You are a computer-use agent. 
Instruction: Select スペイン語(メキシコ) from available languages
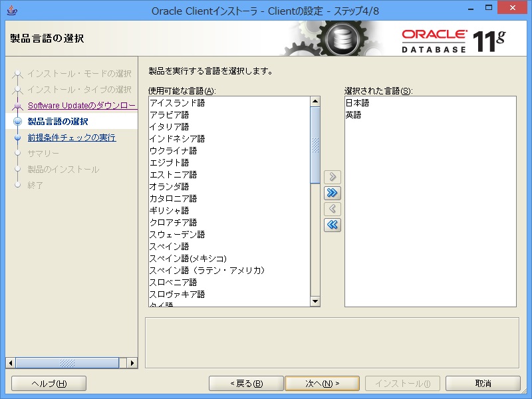pos(188,259)
